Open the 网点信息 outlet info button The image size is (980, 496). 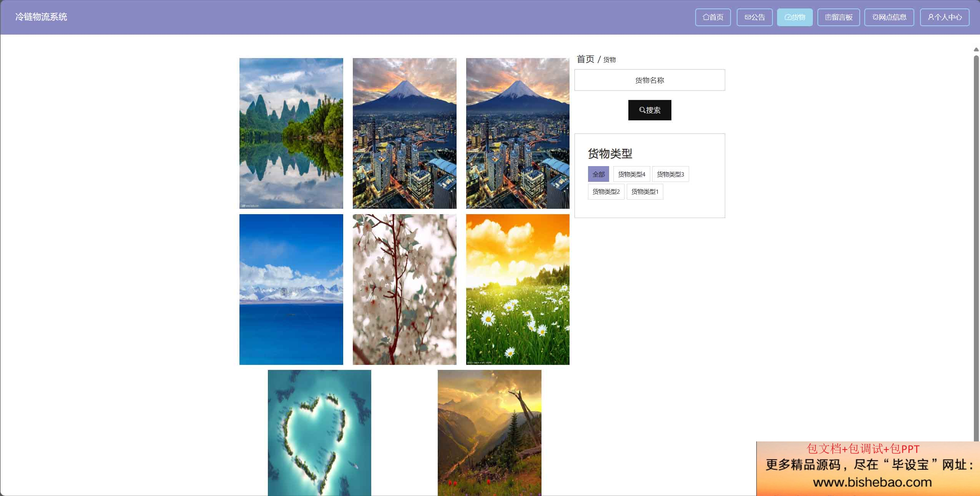[889, 17]
